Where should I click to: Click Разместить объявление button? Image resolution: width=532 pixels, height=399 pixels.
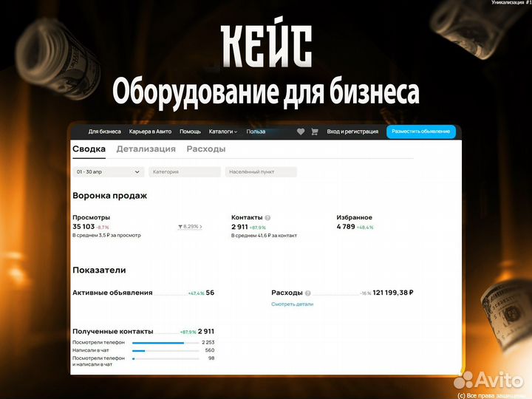[421, 132]
